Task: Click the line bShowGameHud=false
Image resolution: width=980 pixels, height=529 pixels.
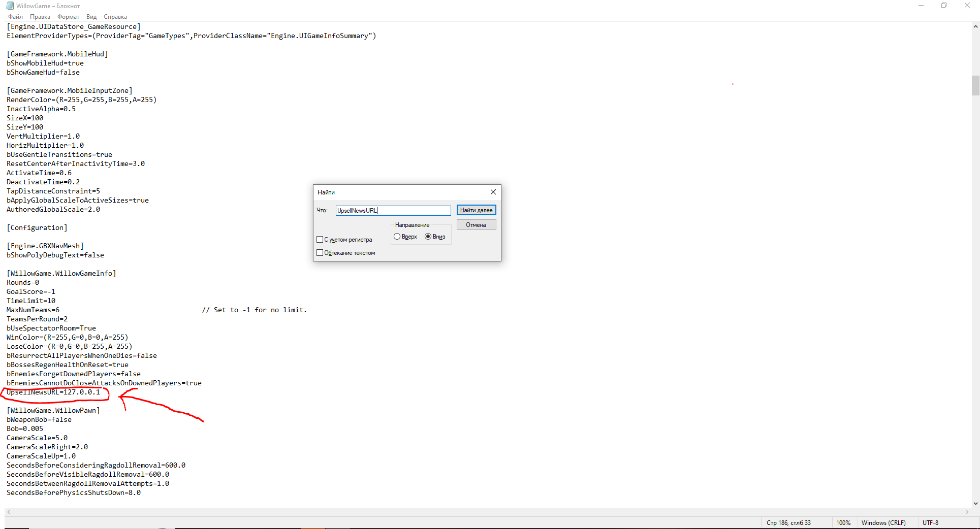Action: click(x=43, y=73)
